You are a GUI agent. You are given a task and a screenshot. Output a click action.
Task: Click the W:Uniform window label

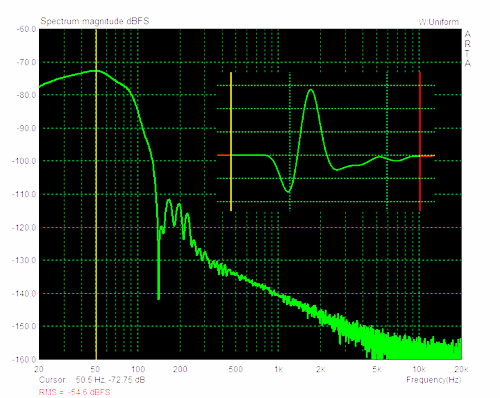tap(439, 22)
